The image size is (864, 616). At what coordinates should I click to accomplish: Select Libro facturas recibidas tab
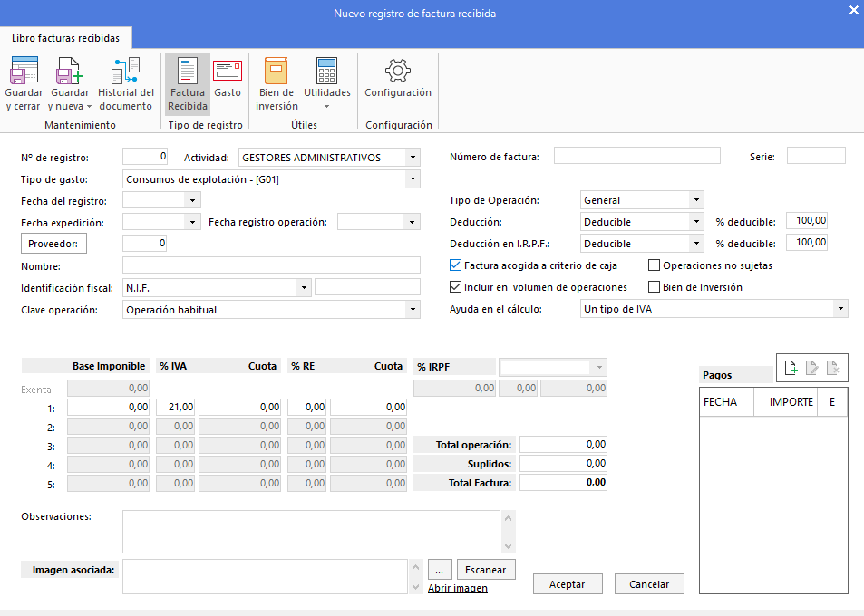point(65,38)
